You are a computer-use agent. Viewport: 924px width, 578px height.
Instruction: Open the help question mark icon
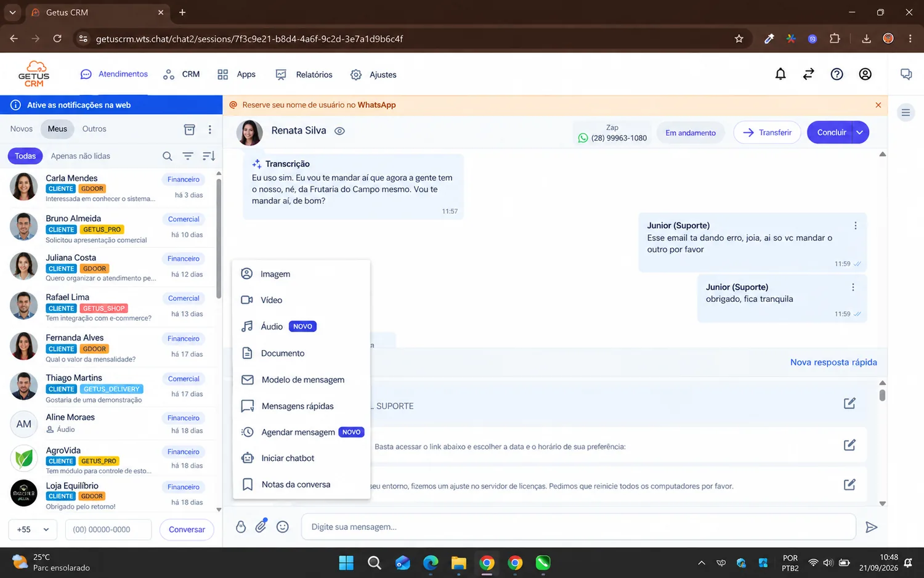[837, 74]
